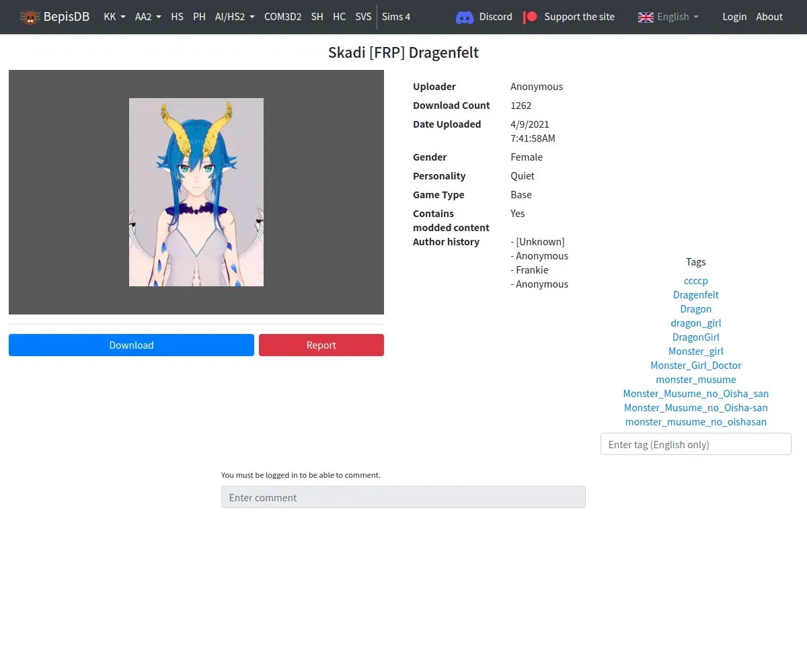Select the dragon_girl tag
The height and width of the screenshot is (672, 807).
696,323
